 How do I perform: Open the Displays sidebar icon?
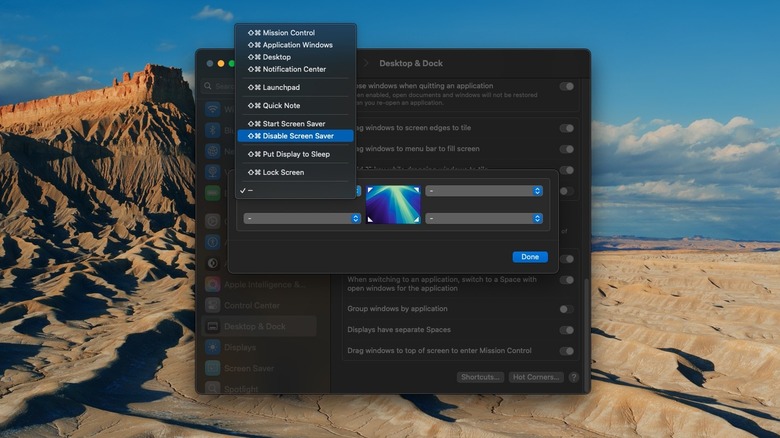213,347
